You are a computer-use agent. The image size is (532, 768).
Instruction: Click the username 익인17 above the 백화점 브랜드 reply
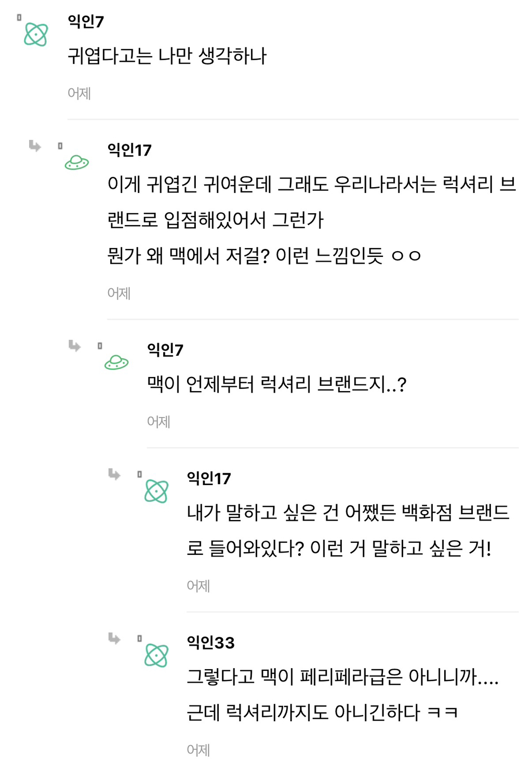click(209, 478)
